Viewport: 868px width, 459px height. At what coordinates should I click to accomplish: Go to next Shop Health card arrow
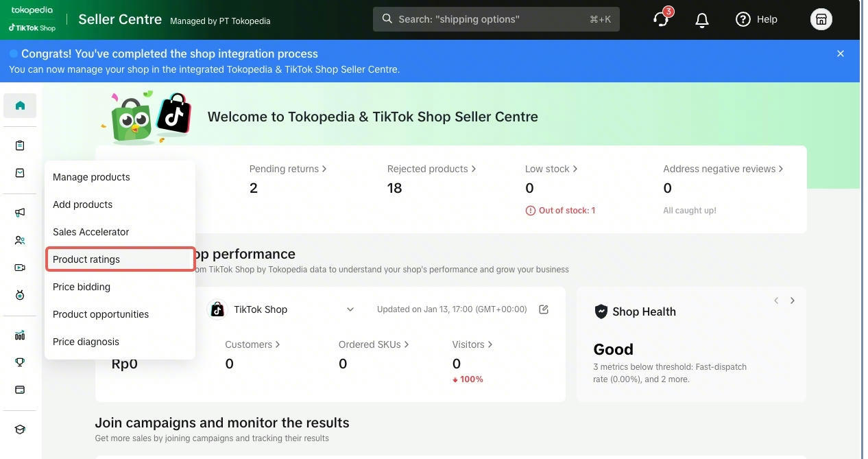(792, 301)
